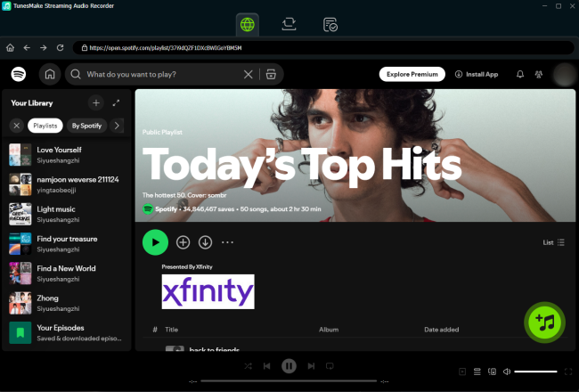This screenshot has height=392, width=579.
Task: Open List view options dropdown
Action: (553, 242)
